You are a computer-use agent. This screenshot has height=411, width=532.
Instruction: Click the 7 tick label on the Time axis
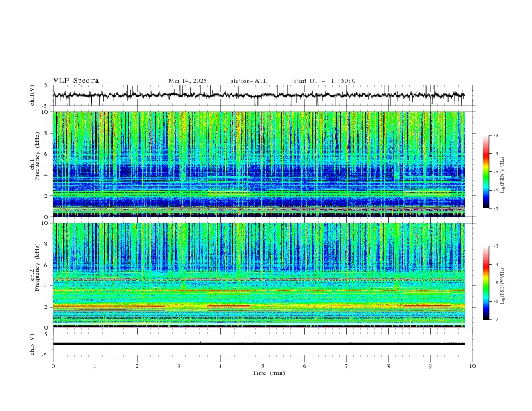tap(347, 366)
